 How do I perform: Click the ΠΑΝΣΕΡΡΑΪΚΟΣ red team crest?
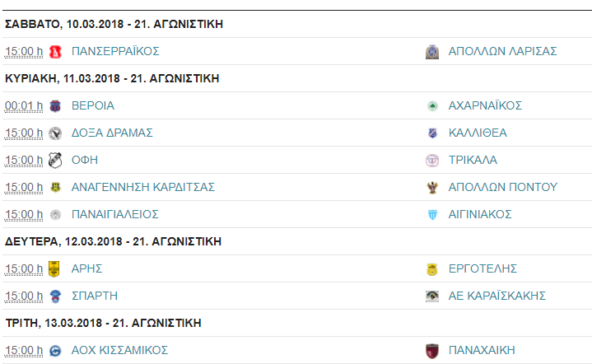tap(55, 51)
